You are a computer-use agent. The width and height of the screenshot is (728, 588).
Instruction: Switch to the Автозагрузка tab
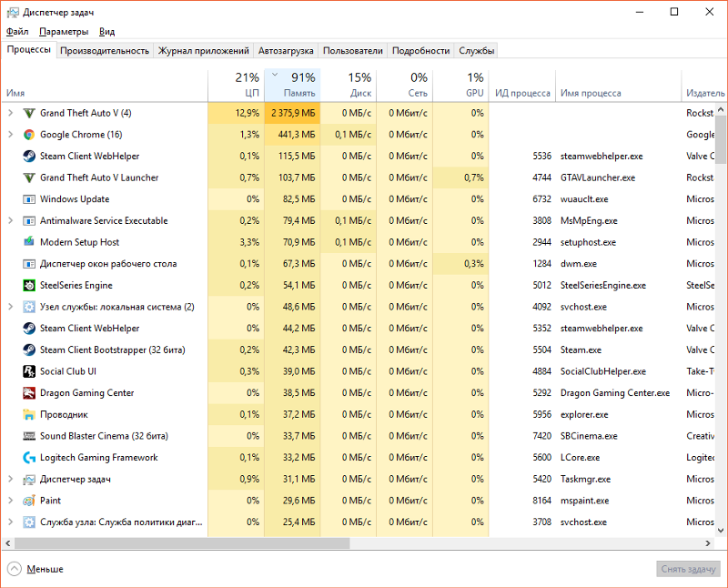[x=286, y=51]
